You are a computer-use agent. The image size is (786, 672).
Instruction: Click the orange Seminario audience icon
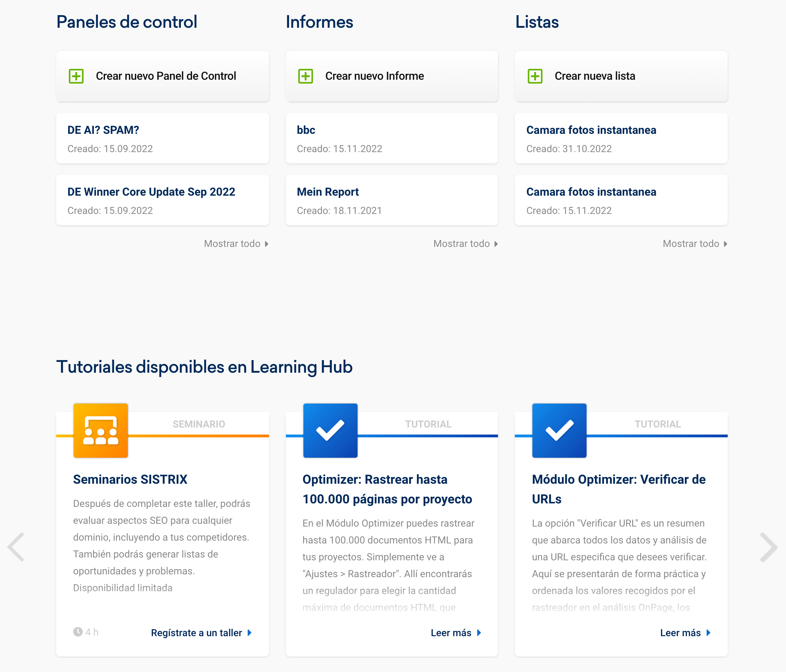tap(100, 430)
